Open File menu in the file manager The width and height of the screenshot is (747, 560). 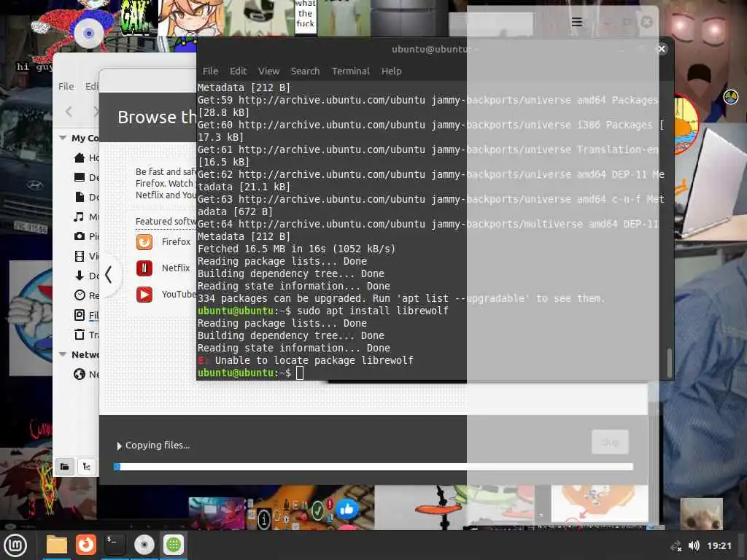point(66,86)
